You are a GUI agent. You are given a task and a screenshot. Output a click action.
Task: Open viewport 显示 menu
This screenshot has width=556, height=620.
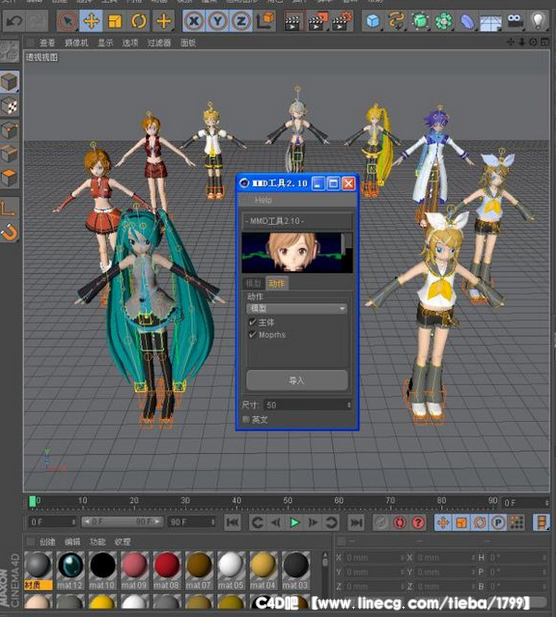click(x=105, y=43)
